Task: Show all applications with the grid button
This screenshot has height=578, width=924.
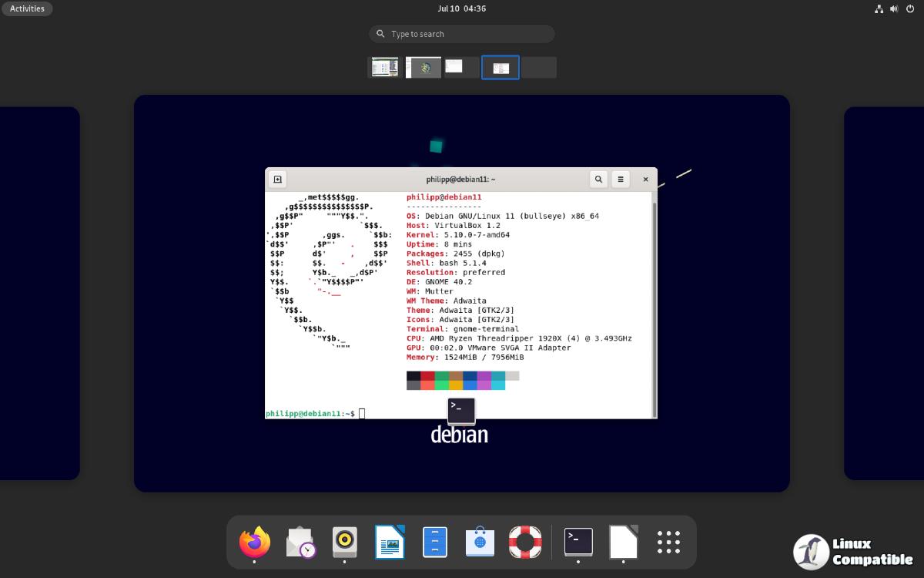Action: click(668, 543)
